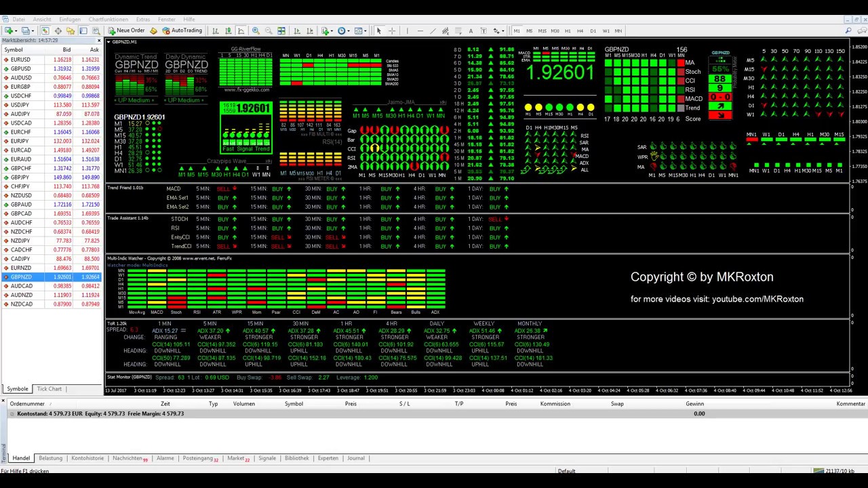The width and height of the screenshot is (868, 488).
Task: Select the arrow cursor tool
Action: pos(378,30)
